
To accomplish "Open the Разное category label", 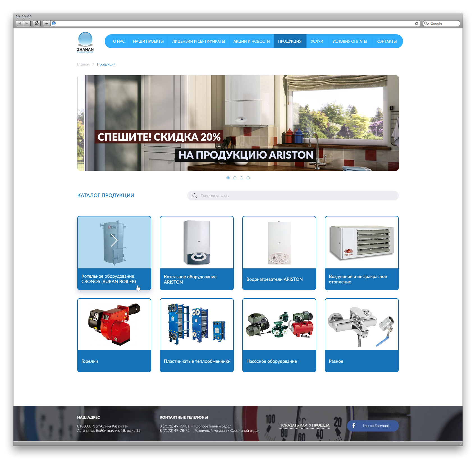I will 336,361.
